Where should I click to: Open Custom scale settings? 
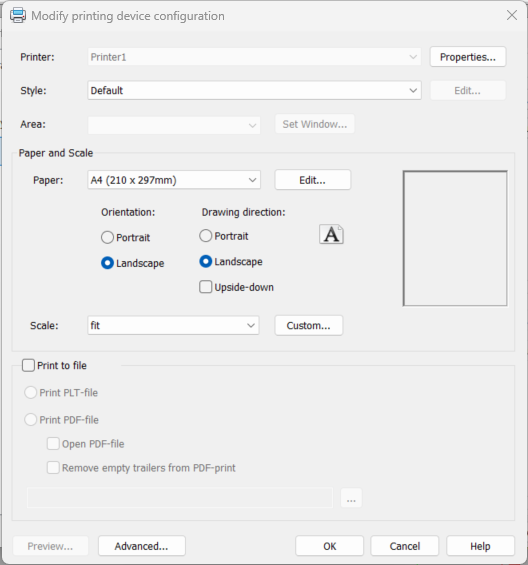309,325
